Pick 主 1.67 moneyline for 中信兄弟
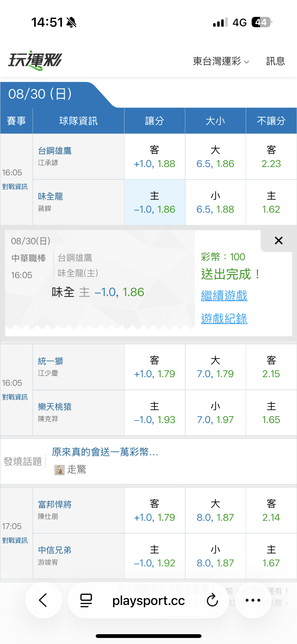297x644 pixels. [271, 556]
